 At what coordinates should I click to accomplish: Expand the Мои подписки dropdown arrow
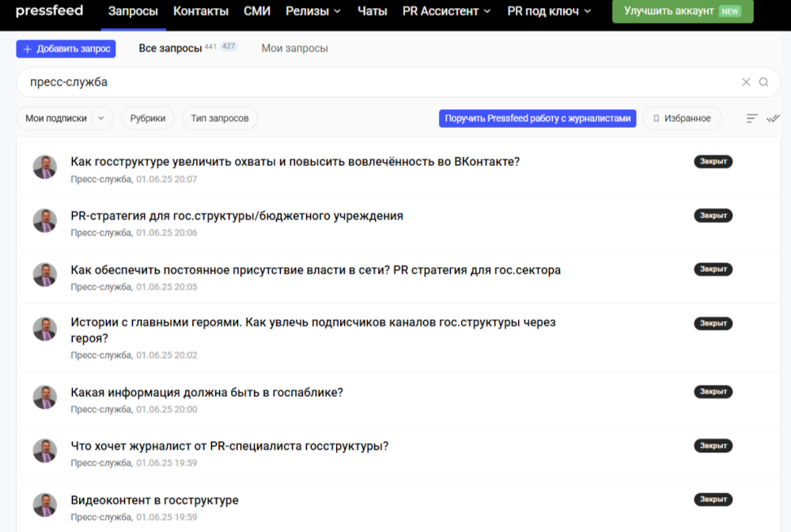pyautogui.click(x=101, y=119)
